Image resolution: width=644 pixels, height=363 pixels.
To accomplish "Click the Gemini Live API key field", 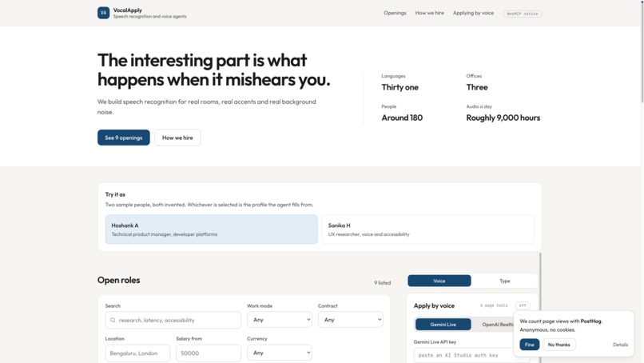I will pos(464,355).
